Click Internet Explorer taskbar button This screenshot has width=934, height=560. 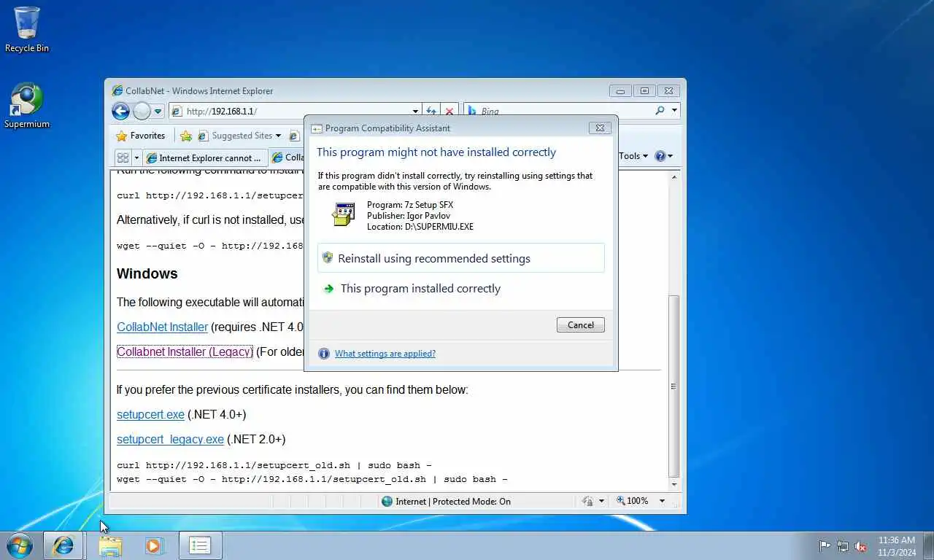click(63, 545)
